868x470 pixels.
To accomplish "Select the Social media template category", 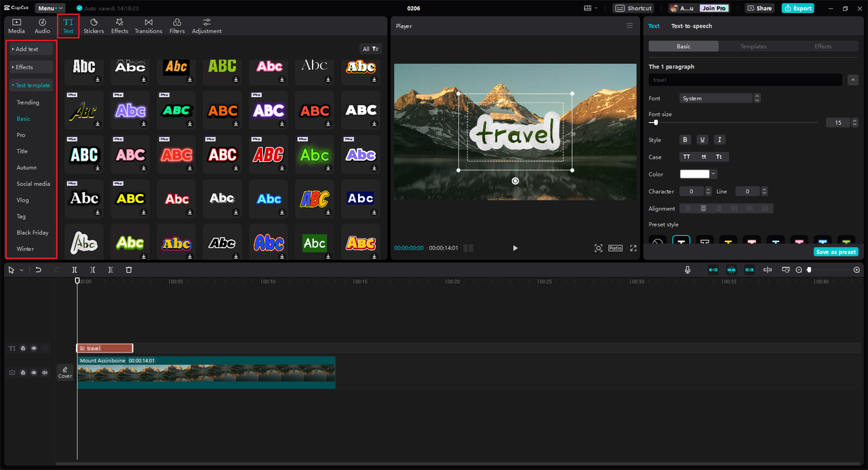I will click(33, 184).
